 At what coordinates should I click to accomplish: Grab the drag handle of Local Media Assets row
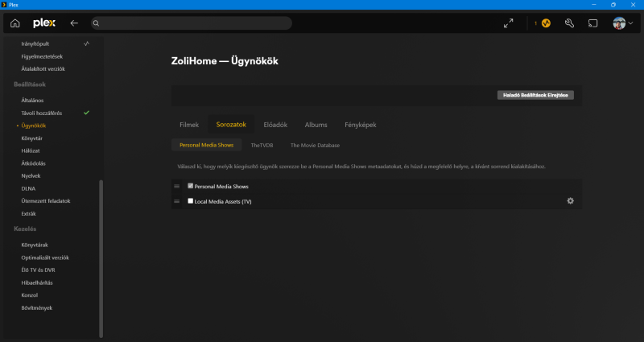(x=176, y=201)
